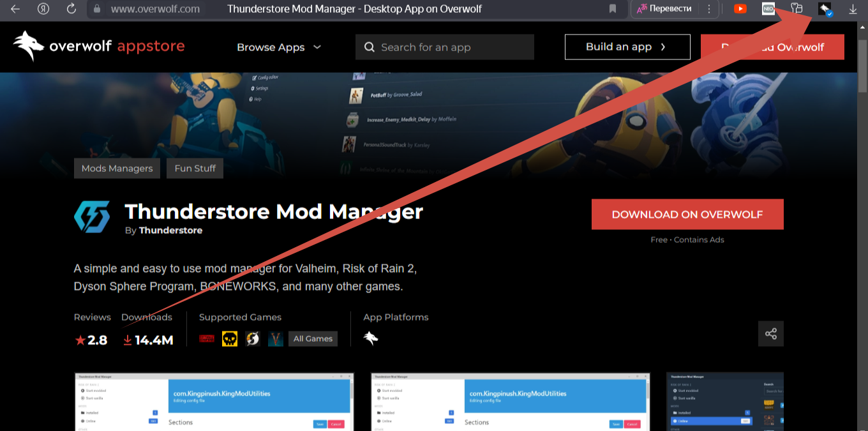
Task: Click the Thunderstore Mod Manager app logo
Action: 92,216
